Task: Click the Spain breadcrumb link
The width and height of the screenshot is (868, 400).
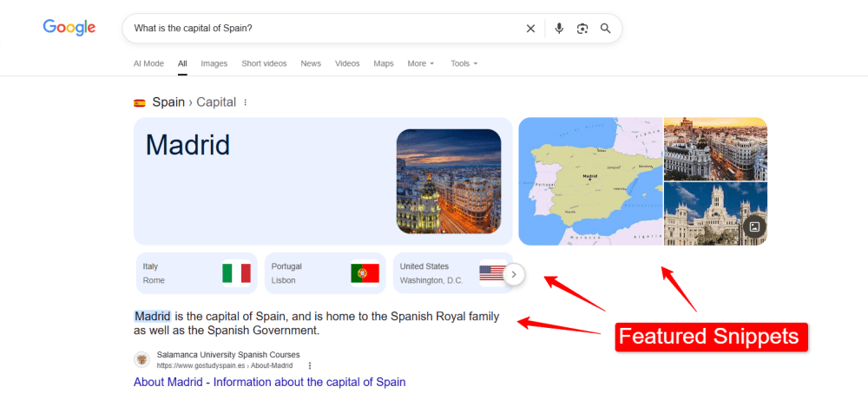Action: point(168,102)
